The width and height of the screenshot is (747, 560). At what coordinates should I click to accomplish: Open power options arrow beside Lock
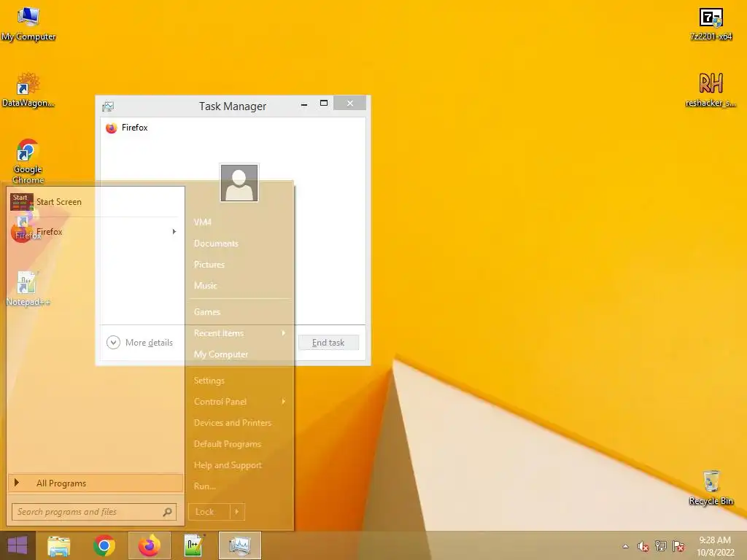point(237,512)
